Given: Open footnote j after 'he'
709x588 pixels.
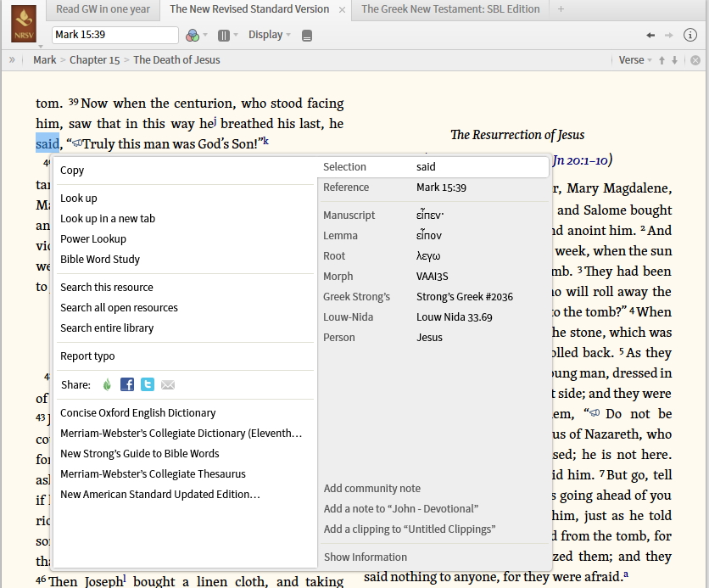Looking at the screenshot, I should pos(215,121).
